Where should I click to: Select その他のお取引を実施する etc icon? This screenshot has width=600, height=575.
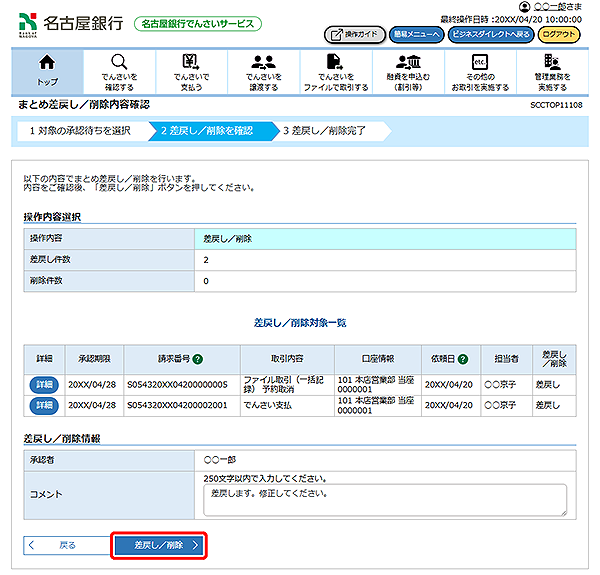tap(479, 62)
